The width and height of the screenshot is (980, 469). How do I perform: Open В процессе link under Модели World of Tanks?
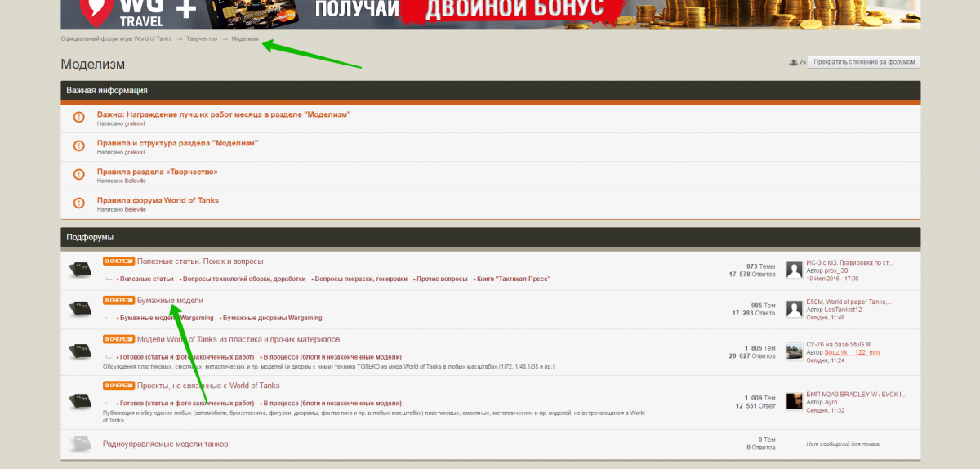[x=332, y=357]
